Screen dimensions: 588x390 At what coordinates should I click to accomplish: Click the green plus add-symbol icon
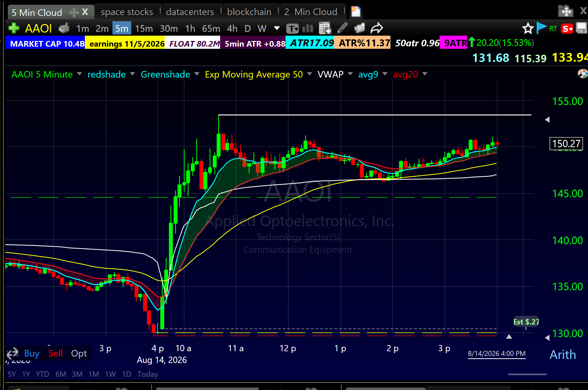(x=14, y=28)
